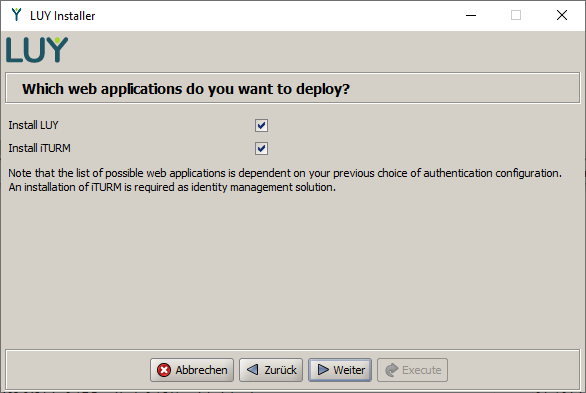The height and width of the screenshot is (393, 586).
Task: Click the greyed-out Execute button label
Action: (422, 370)
